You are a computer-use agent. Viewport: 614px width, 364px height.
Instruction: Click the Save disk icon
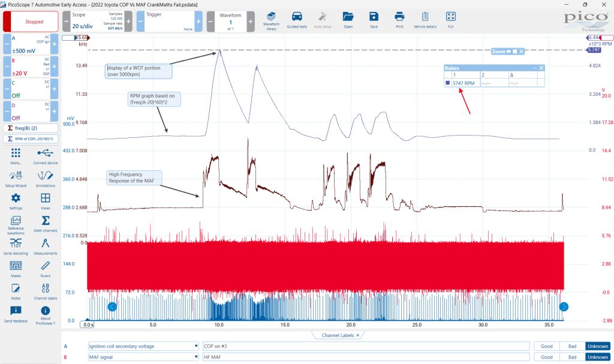374,20
